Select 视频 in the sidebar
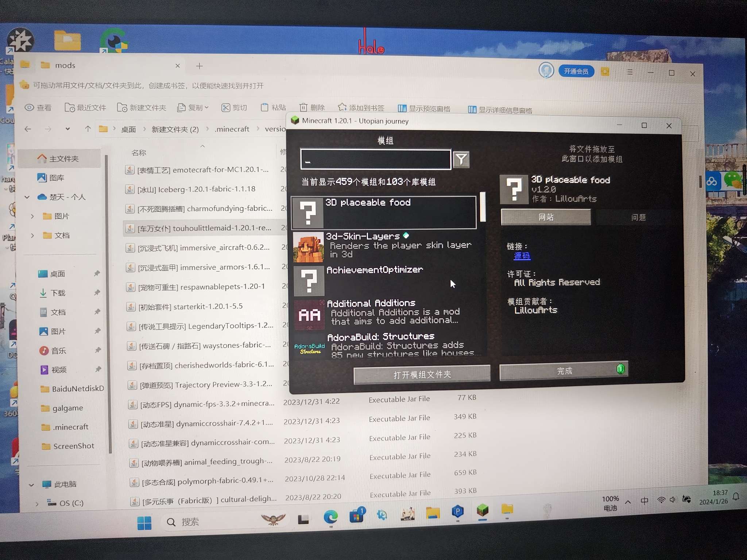This screenshot has height=560, width=747. point(53,370)
